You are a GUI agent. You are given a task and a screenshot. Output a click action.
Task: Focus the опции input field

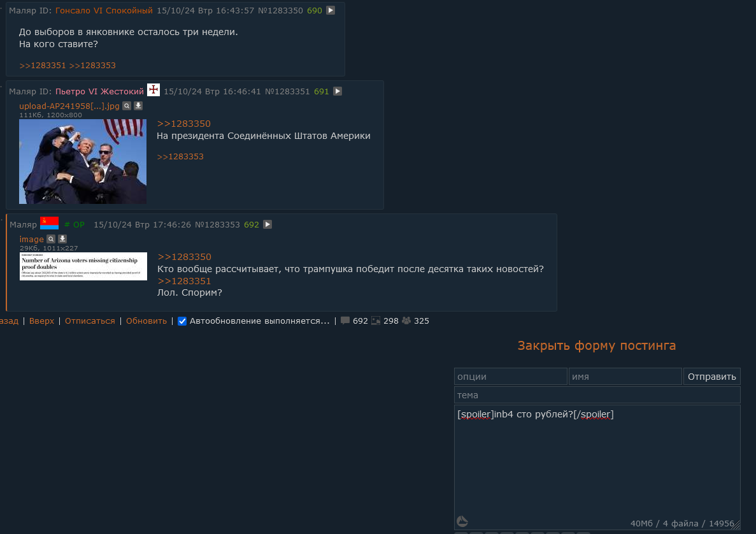(x=511, y=376)
